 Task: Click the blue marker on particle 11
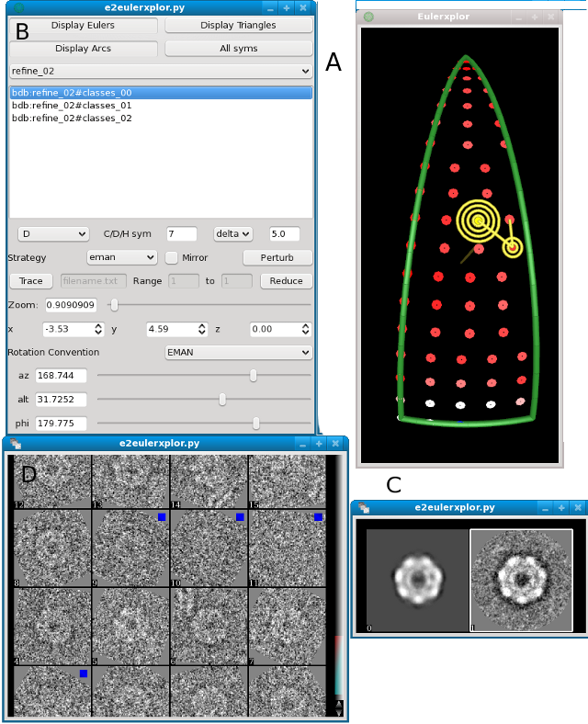point(318,517)
